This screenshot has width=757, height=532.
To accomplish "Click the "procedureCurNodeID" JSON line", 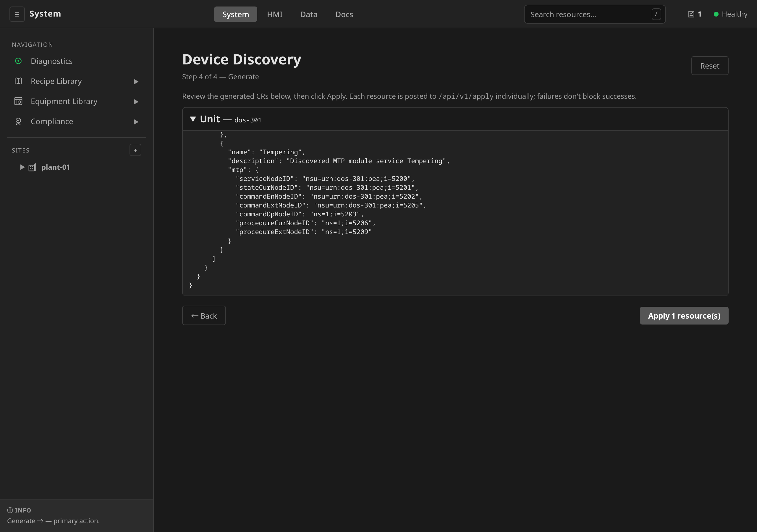I will coord(306,223).
